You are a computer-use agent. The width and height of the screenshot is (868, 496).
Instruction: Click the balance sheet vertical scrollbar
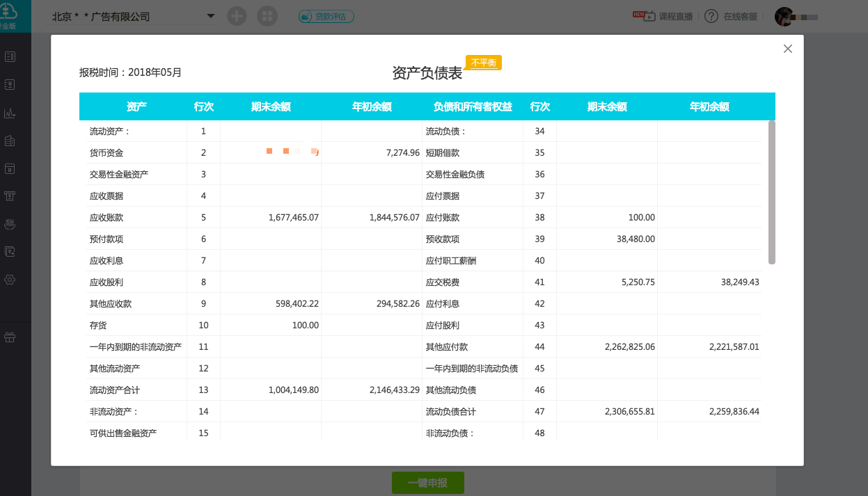(771, 192)
